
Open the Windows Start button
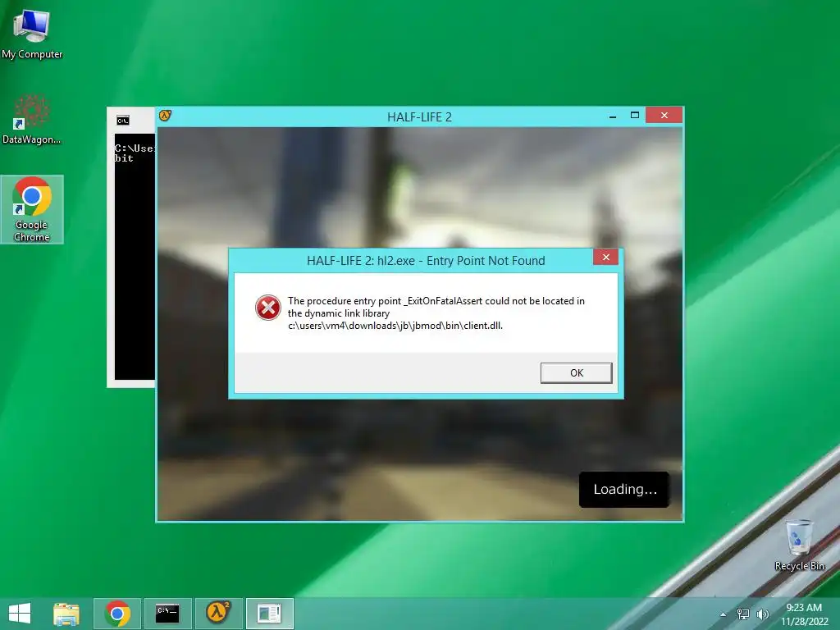point(20,614)
